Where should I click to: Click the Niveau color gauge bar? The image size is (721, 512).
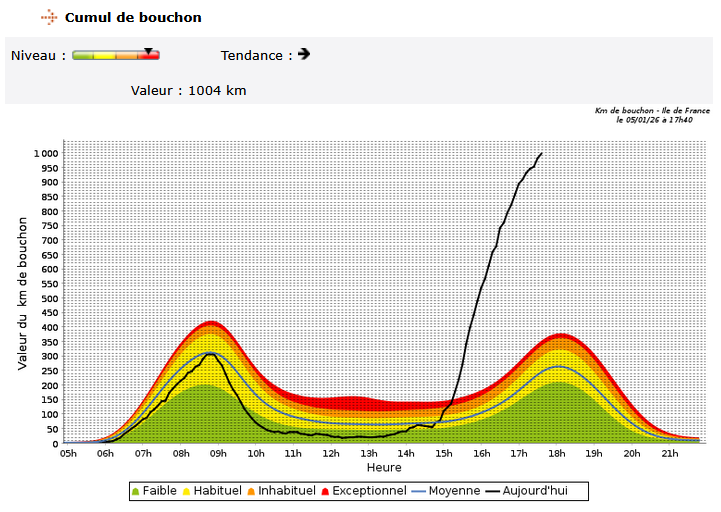(x=116, y=56)
